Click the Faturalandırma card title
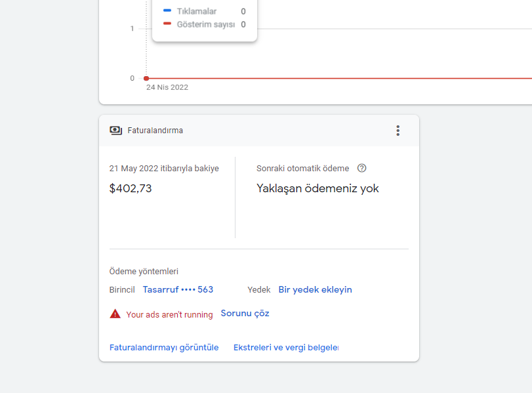The image size is (532, 393). [x=155, y=131]
